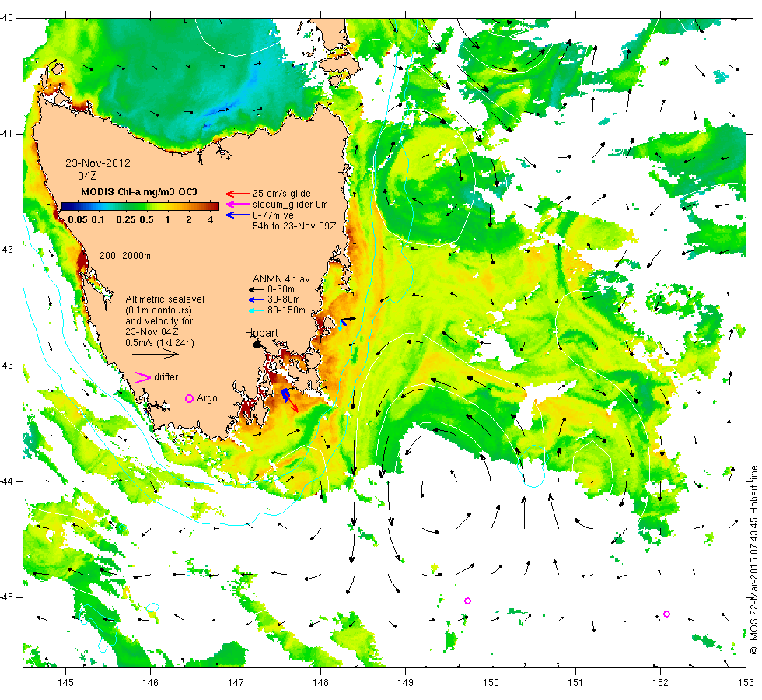This screenshot has height=700, width=762.
Task: Click the 145 longitude axis label
Action: pyautogui.click(x=65, y=683)
